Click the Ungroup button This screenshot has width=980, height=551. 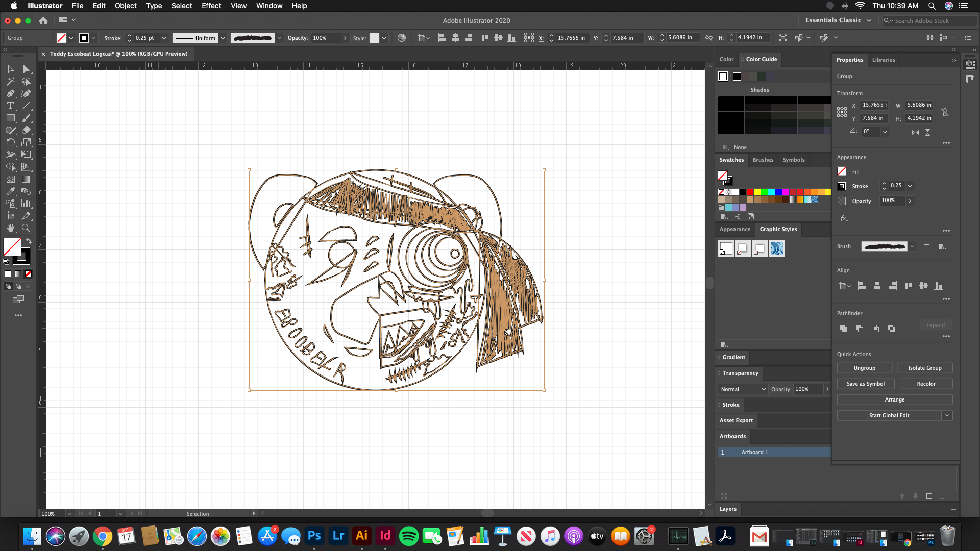pos(864,368)
